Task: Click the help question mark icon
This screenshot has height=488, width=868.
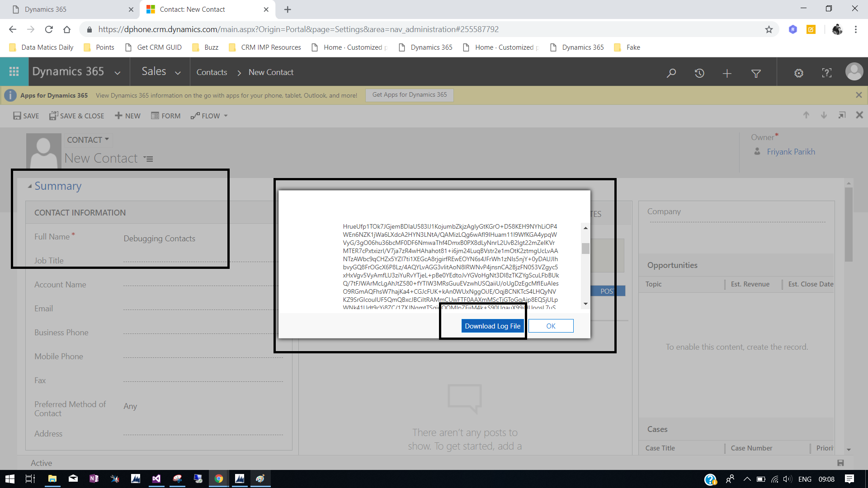Action: (x=827, y=73)
